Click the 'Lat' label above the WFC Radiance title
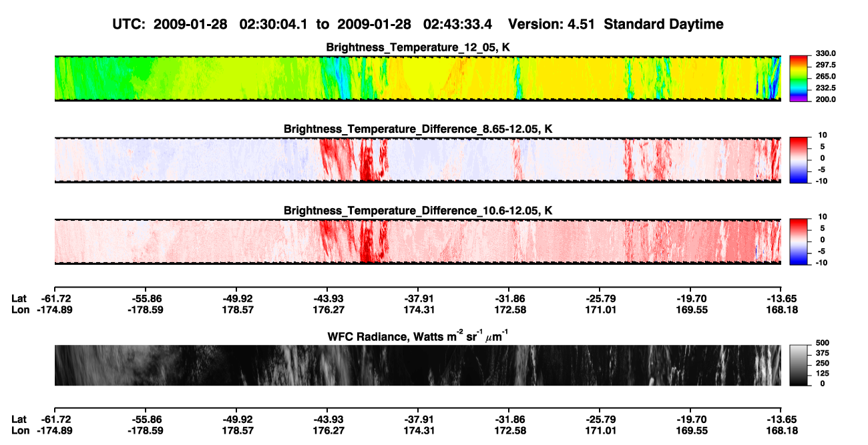The height and width of the screenshot is (445, 868). [x=19, y=299]
